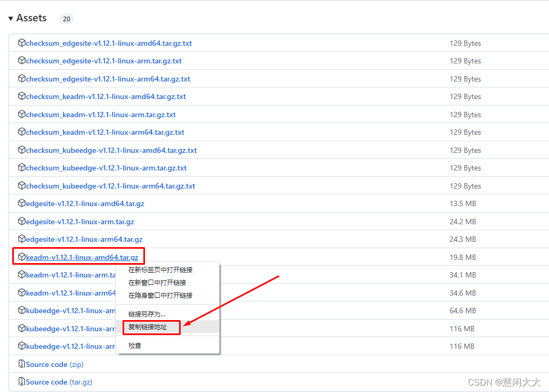Click the keadm-v1.12.1-linux-arm64 link
The height and width of the screenshot is (392, 549).
(x=71, y=293)
